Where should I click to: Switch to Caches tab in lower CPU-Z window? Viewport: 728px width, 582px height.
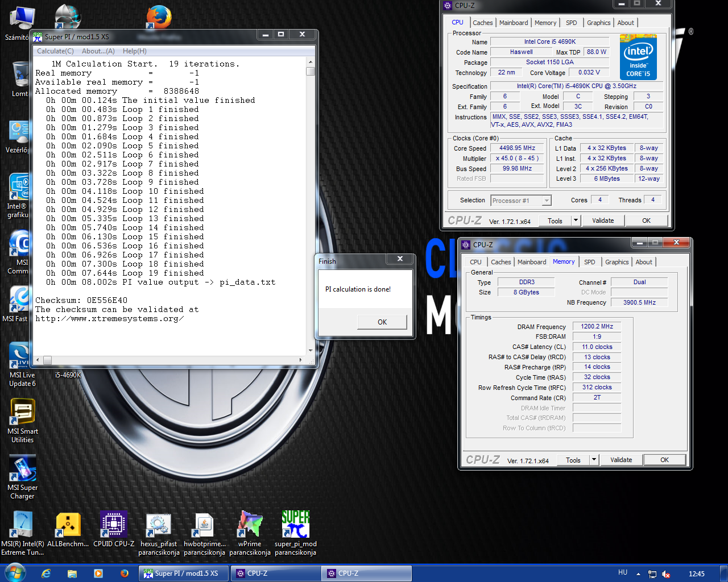(501, 262)
